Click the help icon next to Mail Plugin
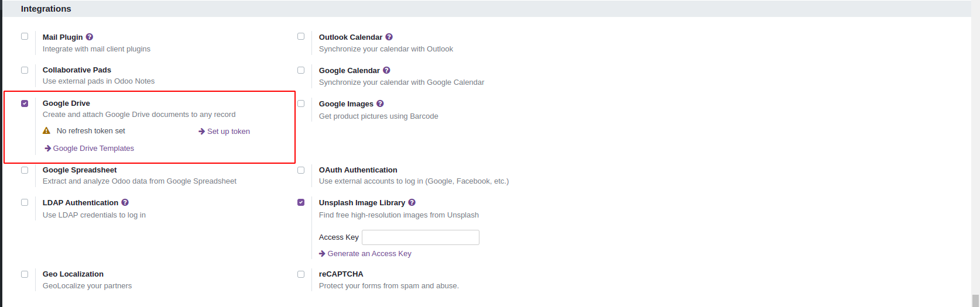 pyautogui.click(x=90, y=37)
